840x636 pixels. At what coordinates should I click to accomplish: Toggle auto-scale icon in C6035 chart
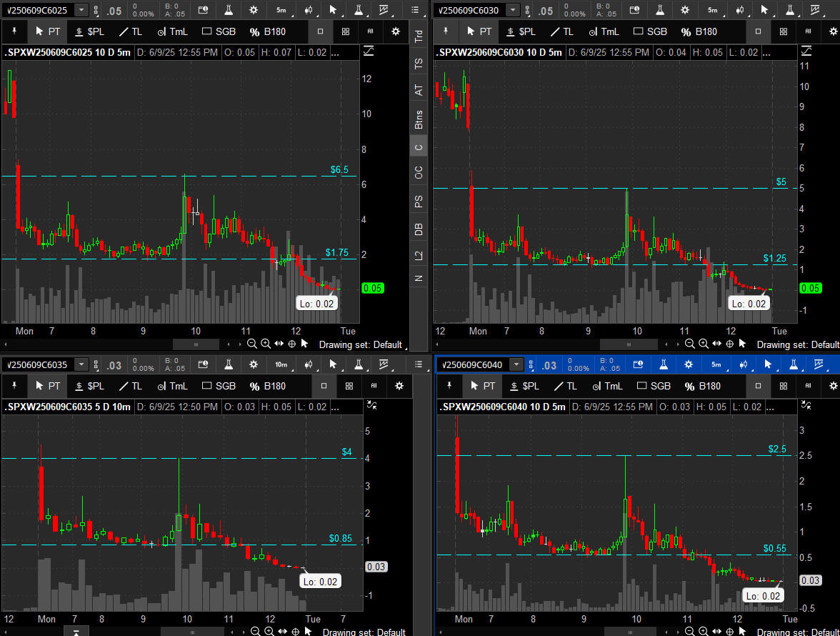pyautogui.click(x=371, y=406)
